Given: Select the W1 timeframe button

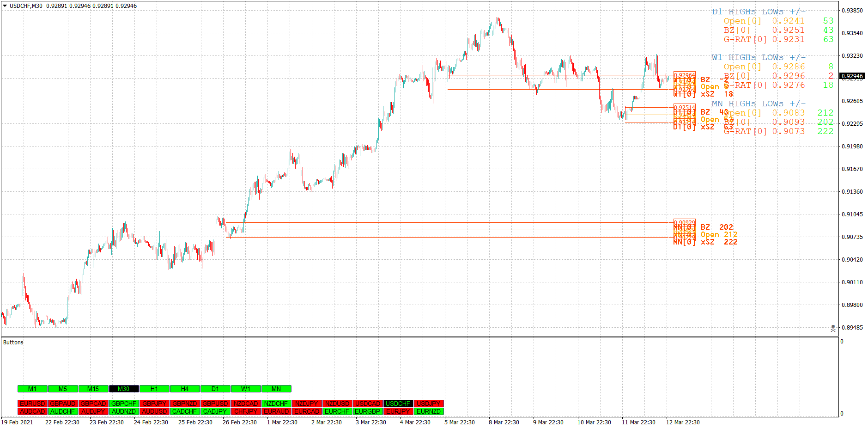Looking at the screenshot, I should pyautogui.click(x=246, y=388).
